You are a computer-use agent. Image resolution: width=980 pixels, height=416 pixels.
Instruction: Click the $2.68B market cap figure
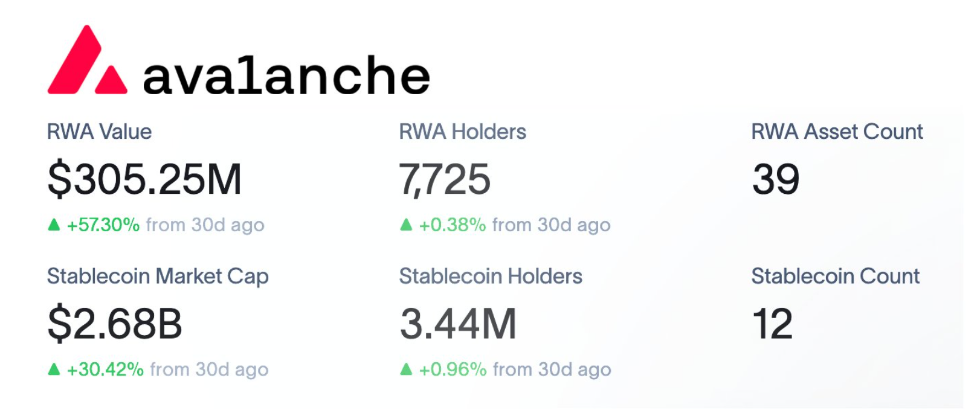[115, 324]
